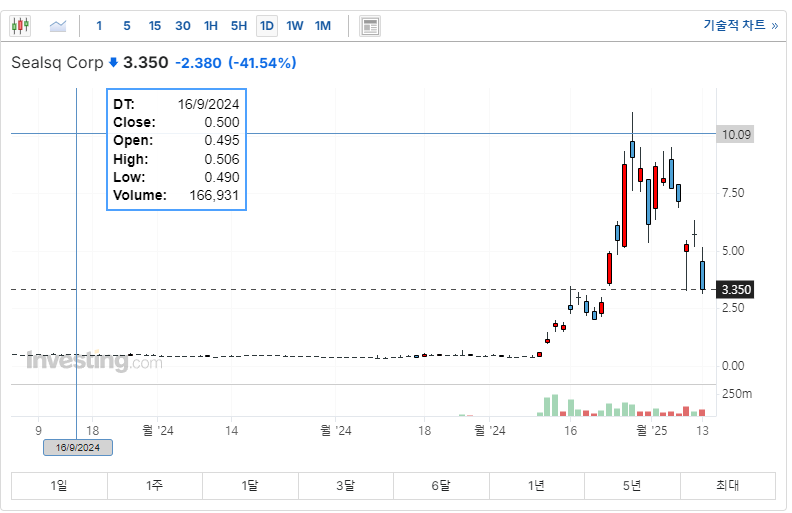Select the 30 minute interval

point(182,26)
